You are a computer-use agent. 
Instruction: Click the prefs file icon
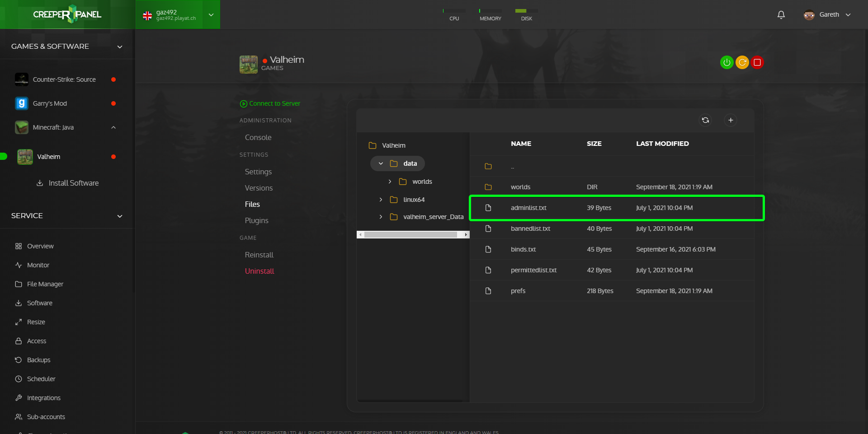click(x=488, y=291)
